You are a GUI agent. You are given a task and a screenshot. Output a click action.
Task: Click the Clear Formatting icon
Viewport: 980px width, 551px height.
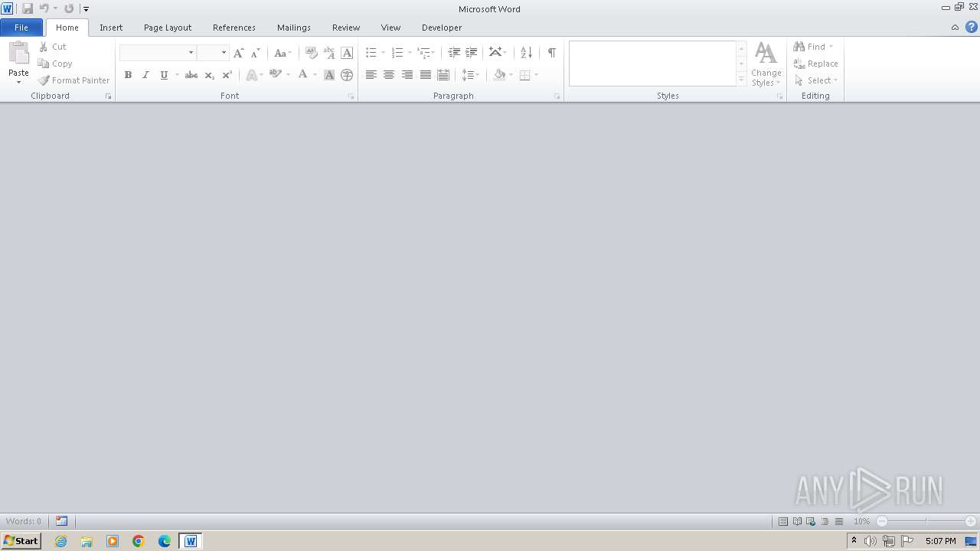[311, 53]
